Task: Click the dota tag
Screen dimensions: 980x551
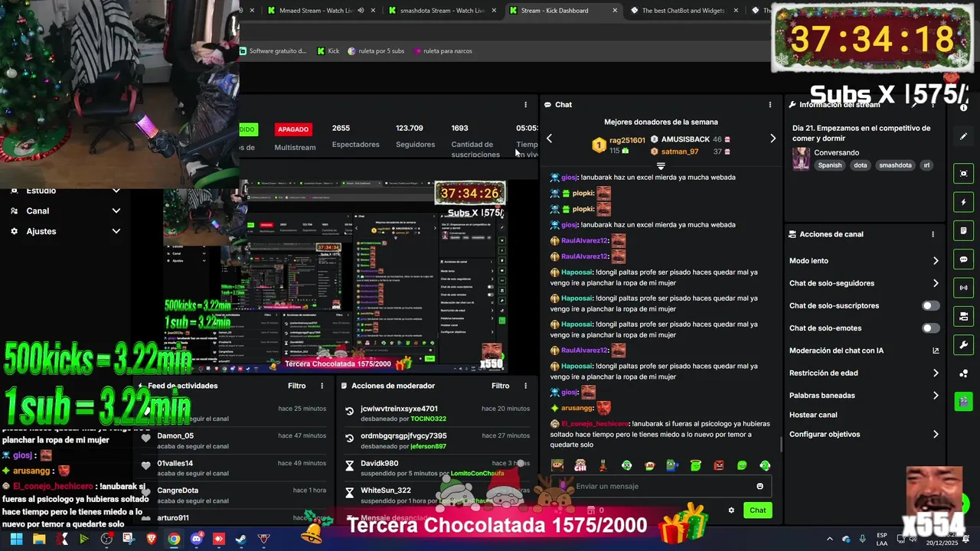Action: tap(861, 165)
